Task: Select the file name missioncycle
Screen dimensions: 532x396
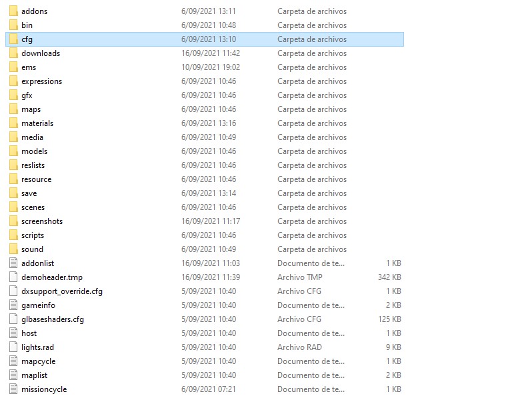Action: point(44,389)
